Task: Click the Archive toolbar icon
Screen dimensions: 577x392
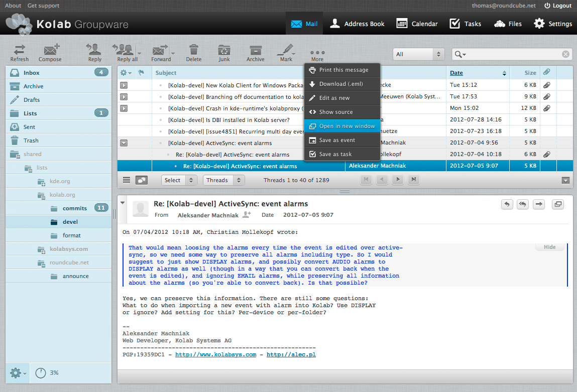Action: click(x=255, y=52)
